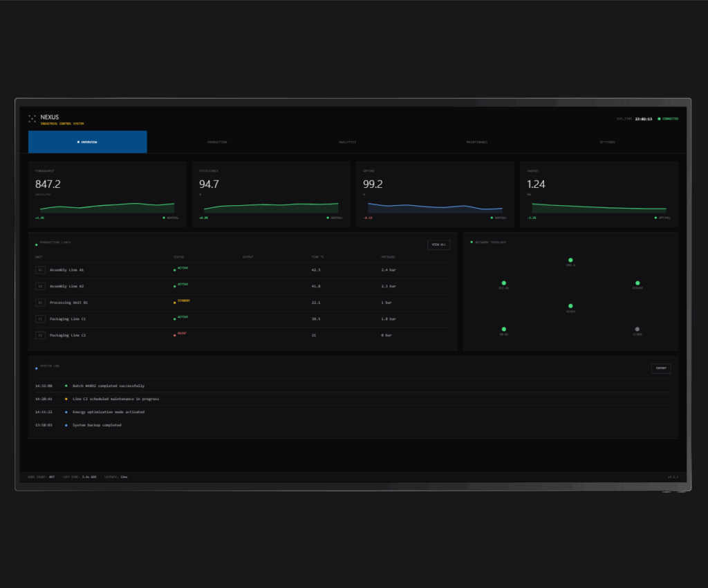
Task: Click the DB-01 node
Action: click(x=504, y=329)
